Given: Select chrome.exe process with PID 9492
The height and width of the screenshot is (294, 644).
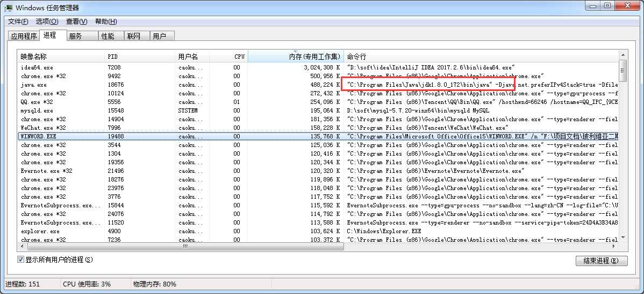Looking at the screenshot, I should [318, 76].
